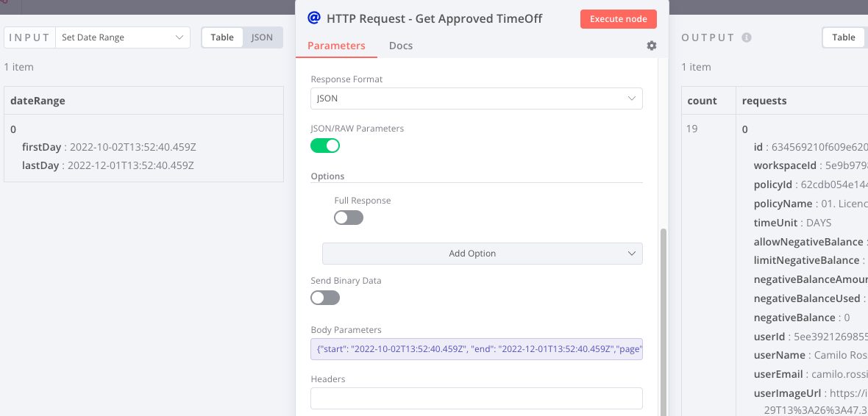Open the Set Date Range input selector

pos(122,37)
